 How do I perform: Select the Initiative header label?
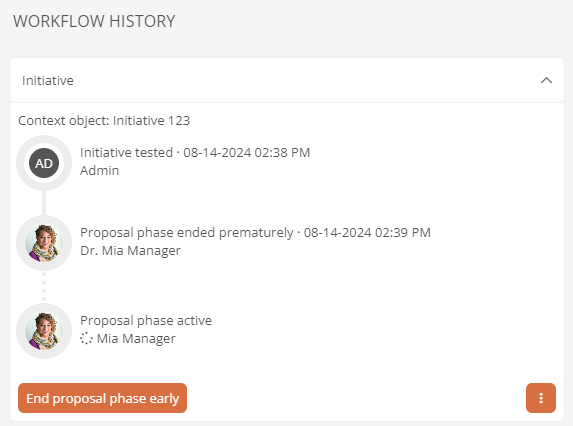[48, 80]
